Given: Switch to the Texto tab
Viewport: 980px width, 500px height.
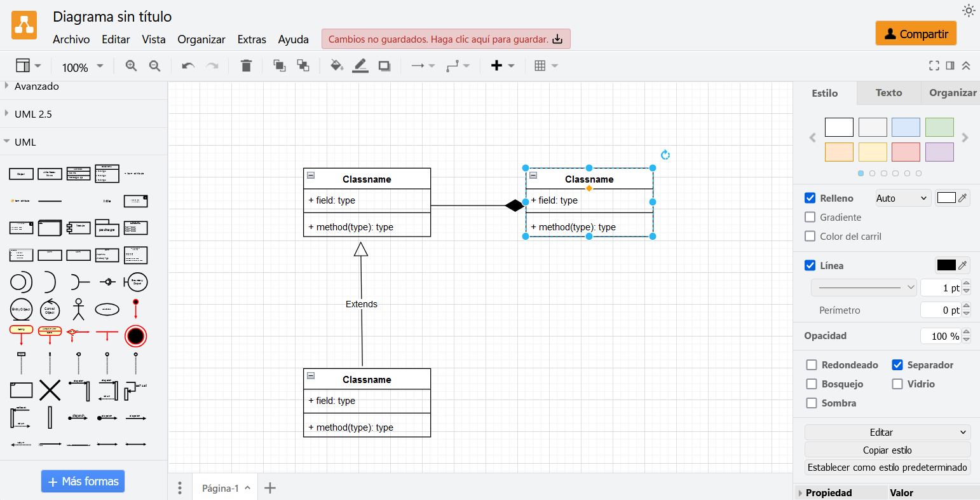Looking at the screenshot, I should pyautogui.click(x=888, y=93).
